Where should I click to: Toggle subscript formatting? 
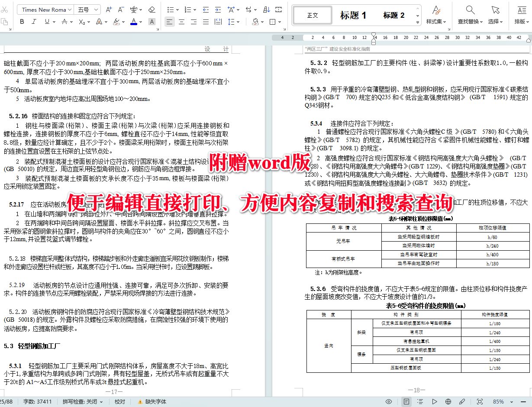[82, 21]
